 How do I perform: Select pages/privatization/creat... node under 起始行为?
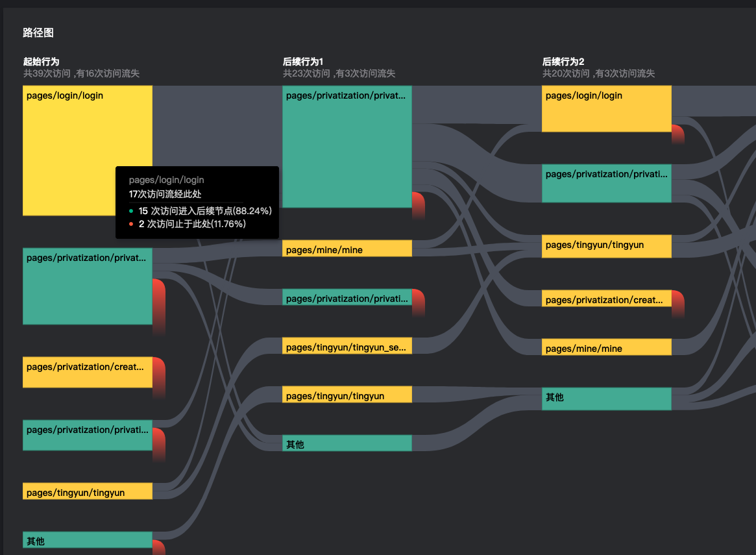click(x=87, y=372)
